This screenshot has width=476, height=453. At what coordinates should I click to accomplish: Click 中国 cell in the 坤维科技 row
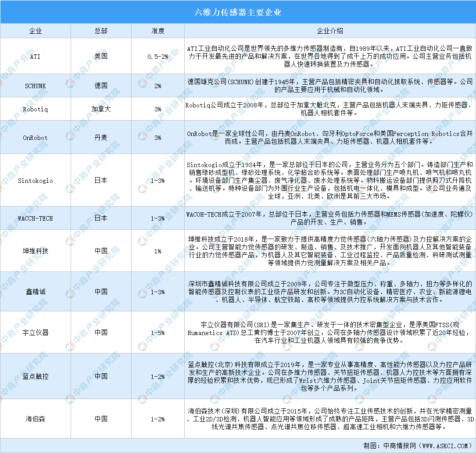tap(101, 251)
